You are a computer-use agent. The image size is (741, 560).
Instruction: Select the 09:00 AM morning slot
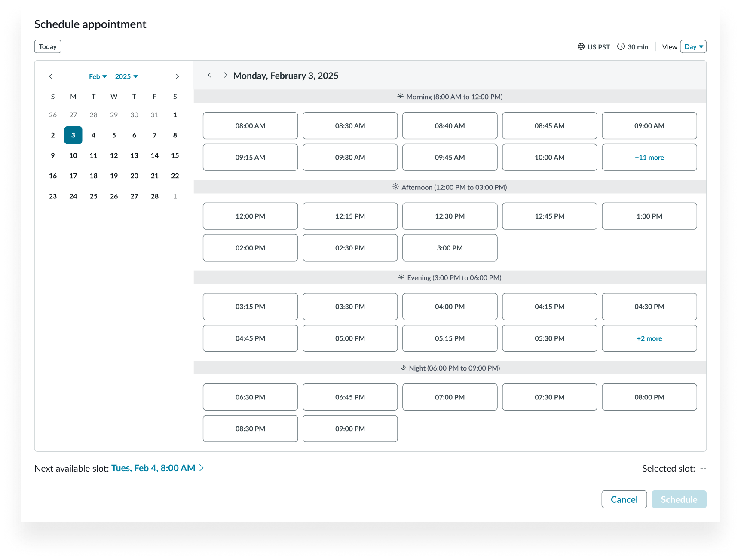pyautogui.click(x=649, y=125)
